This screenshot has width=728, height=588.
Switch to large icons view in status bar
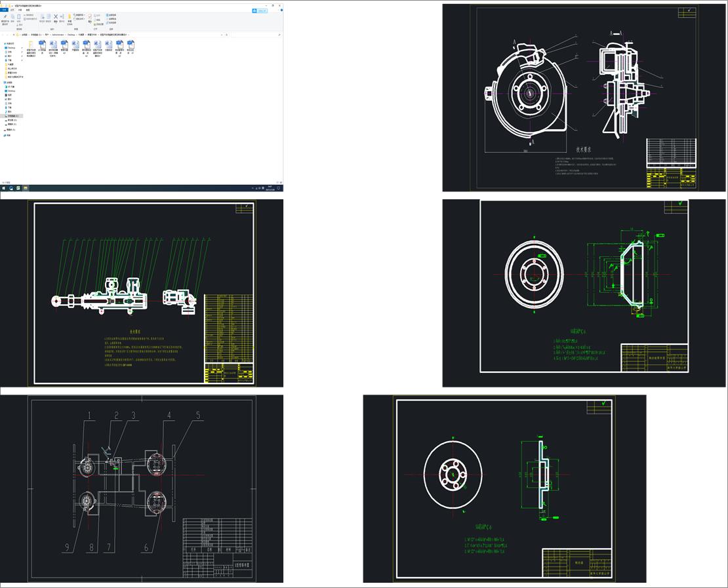pos(281,182)
